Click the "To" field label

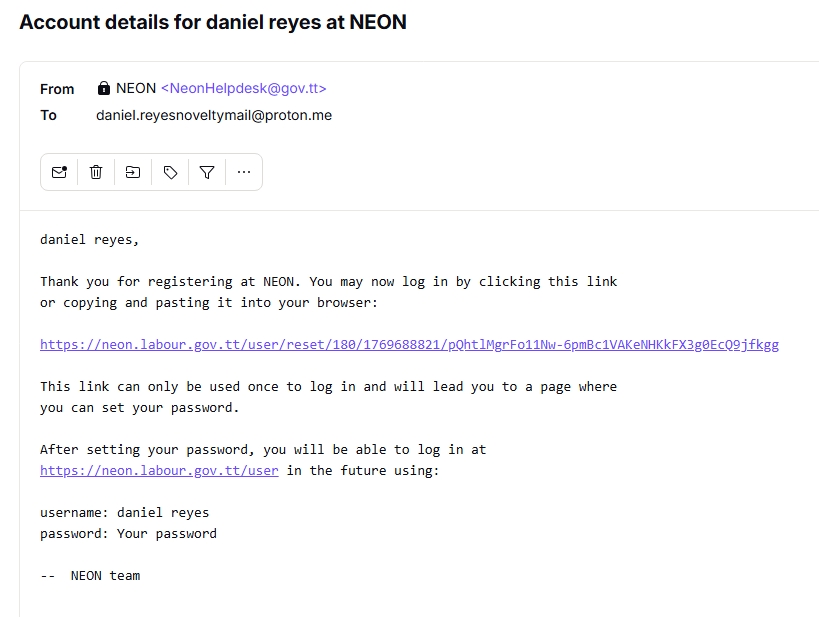point(49,115)
